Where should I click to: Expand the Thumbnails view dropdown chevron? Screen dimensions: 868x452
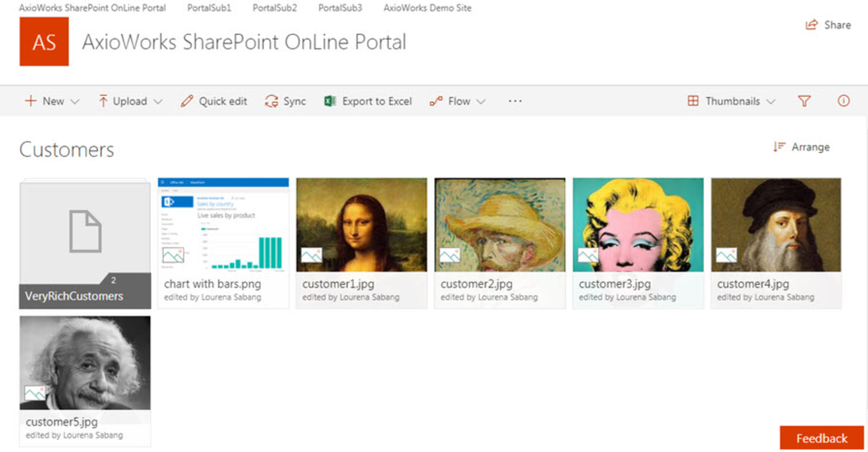pos(770,101)
